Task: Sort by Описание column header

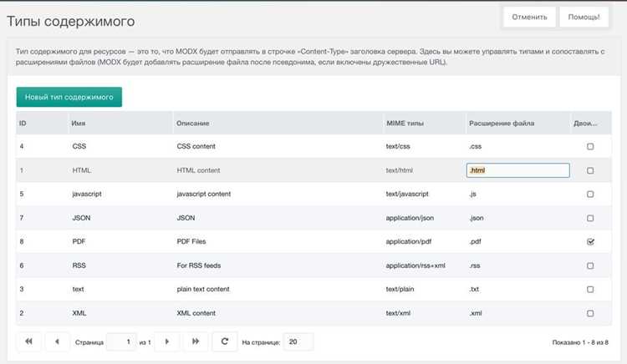Action: [x=278, y=123]
